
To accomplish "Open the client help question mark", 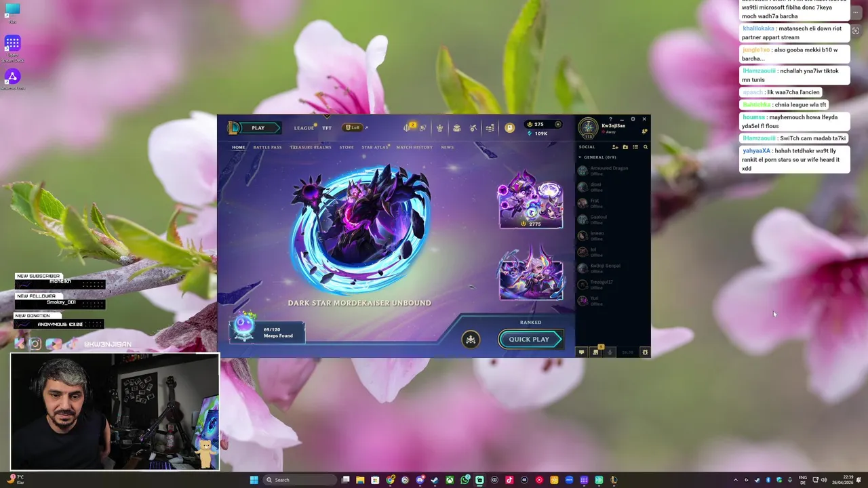I will point(610,119).
